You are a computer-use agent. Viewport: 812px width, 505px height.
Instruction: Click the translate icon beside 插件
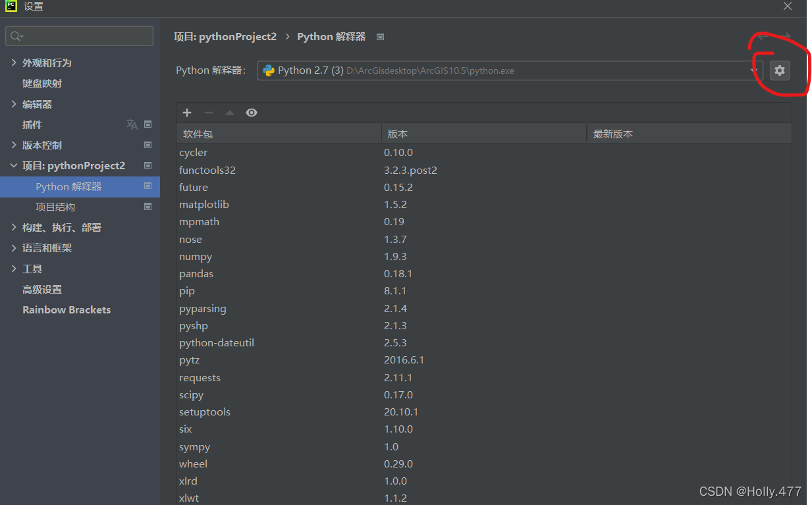[132, 124]
